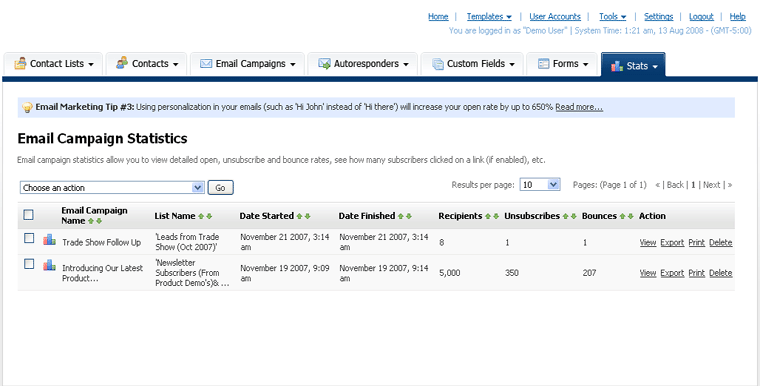Image resolution: width=760 pixels, height=386 pixels.
Task: Print the Trade Show Follow Up statistics
Action: pos(697,242)
